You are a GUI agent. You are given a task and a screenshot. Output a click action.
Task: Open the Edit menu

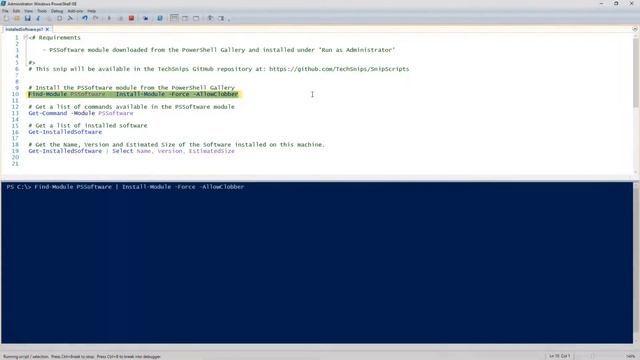[16, 11]
